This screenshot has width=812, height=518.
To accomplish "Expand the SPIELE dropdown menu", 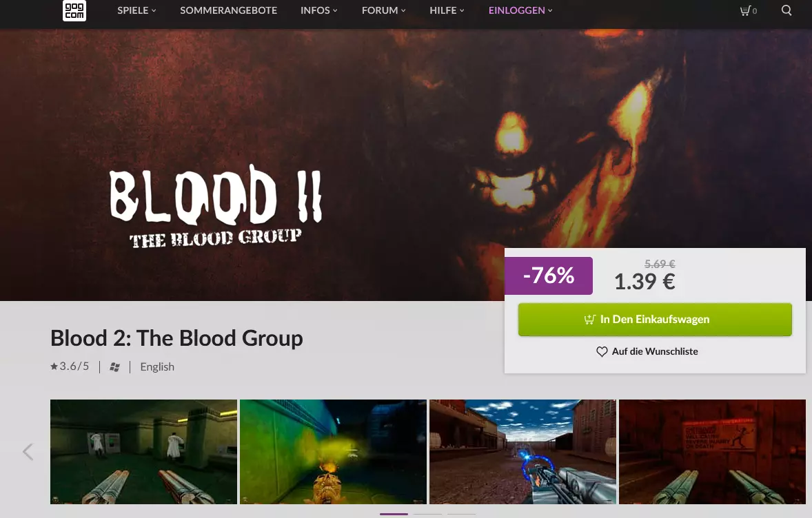I will tap(136, 10).
